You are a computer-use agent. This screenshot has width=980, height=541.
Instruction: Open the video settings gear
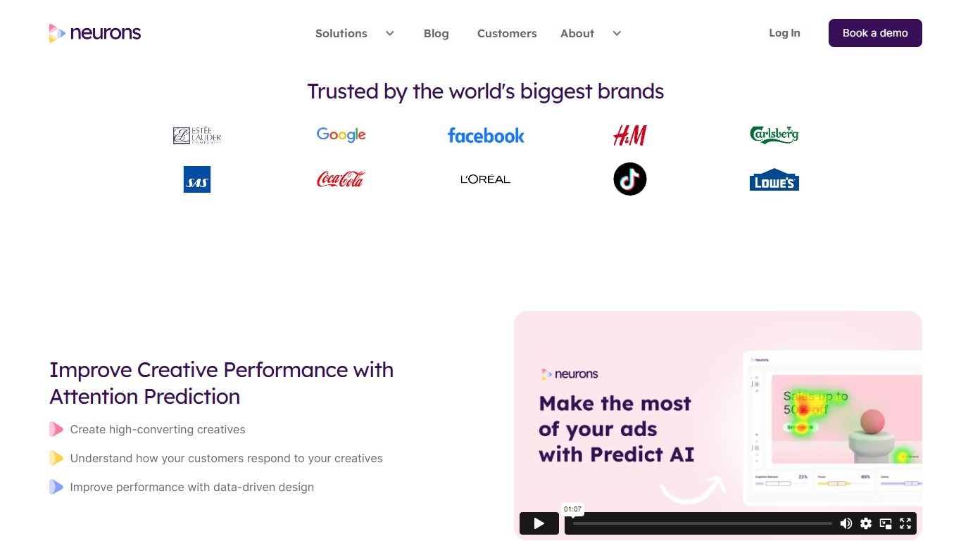pos(866,523)
